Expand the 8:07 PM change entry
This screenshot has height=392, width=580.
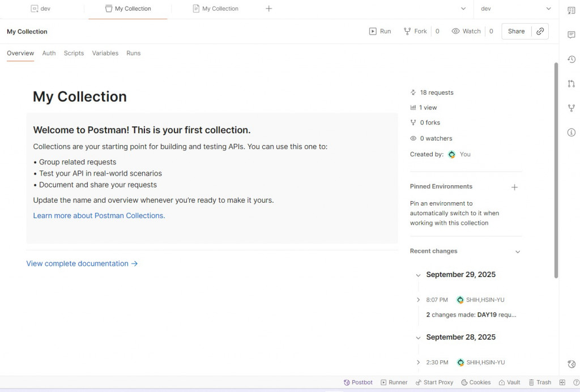pos(418,300)
